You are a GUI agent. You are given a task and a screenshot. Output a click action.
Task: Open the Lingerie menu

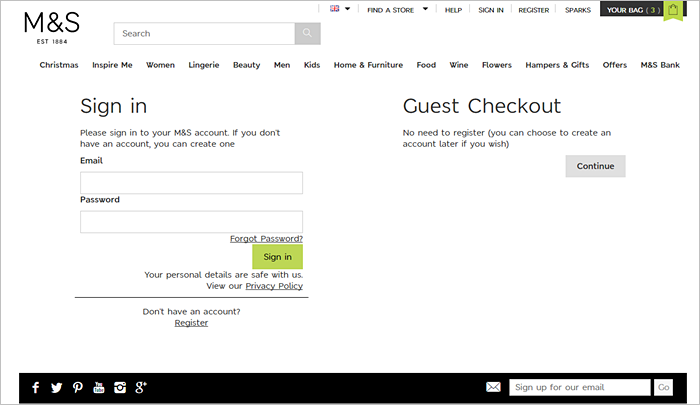point(204,65)
